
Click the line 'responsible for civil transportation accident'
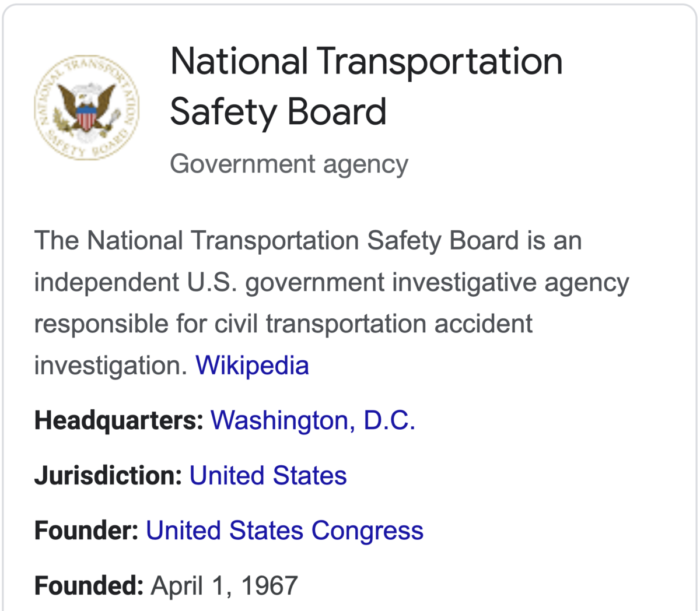point(283,324)
